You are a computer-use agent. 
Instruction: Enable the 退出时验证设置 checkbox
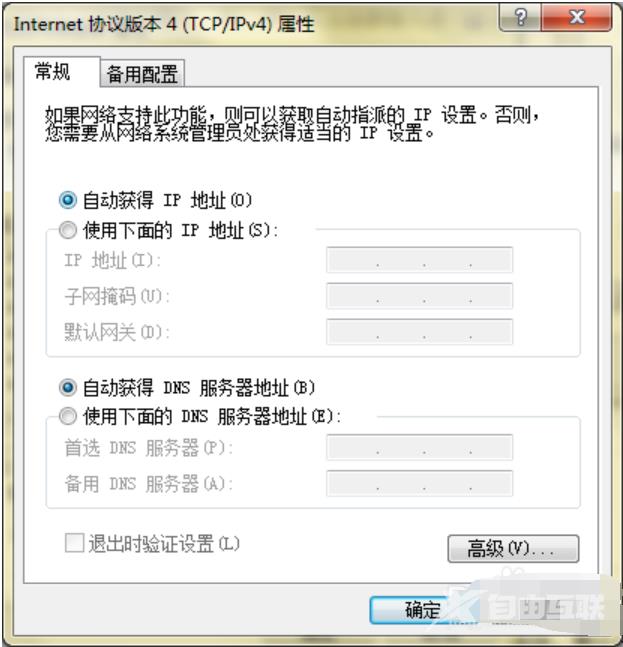(x=75, y=543)
